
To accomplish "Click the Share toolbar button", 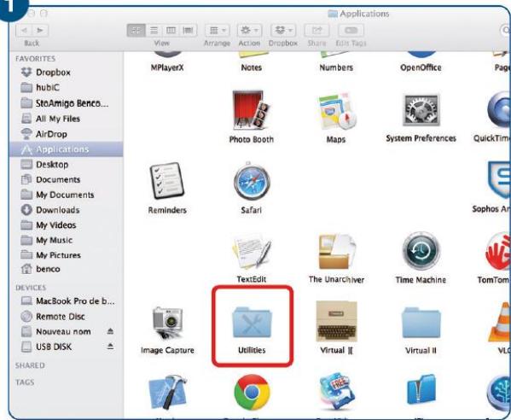I will (x=316, y=31).
